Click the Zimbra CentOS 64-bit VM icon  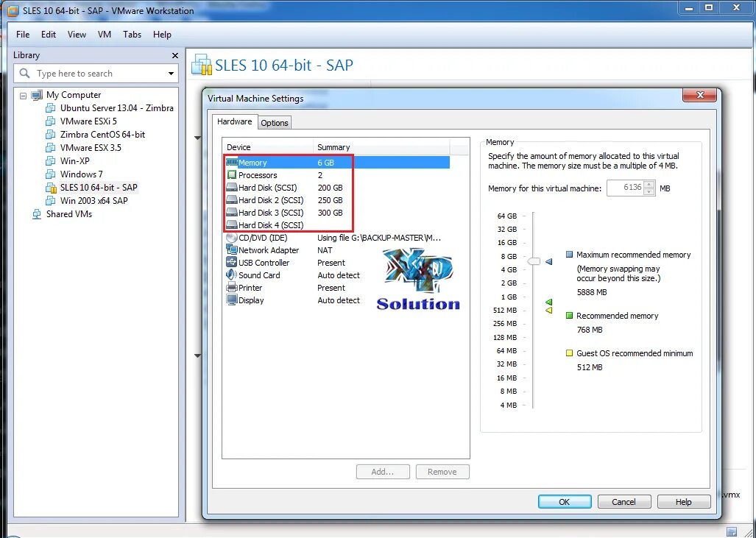pyautogui.click(x=50, y=135)
